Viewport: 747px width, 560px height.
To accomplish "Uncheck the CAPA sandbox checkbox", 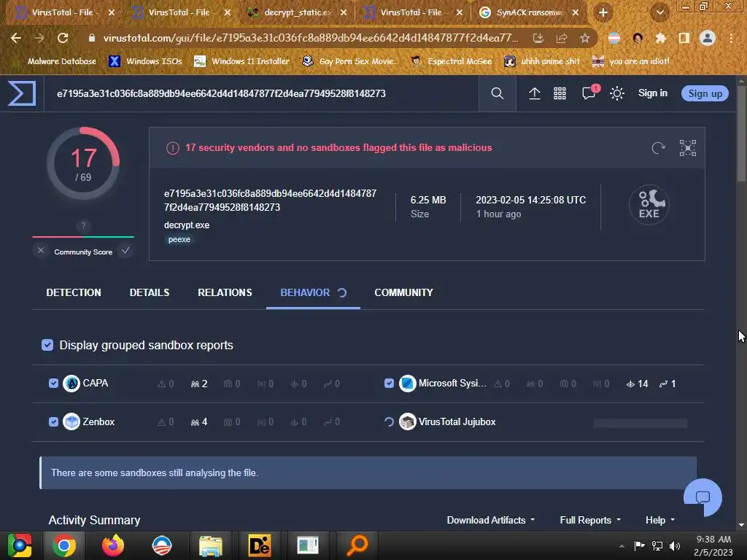I will [x=53, y=384].
